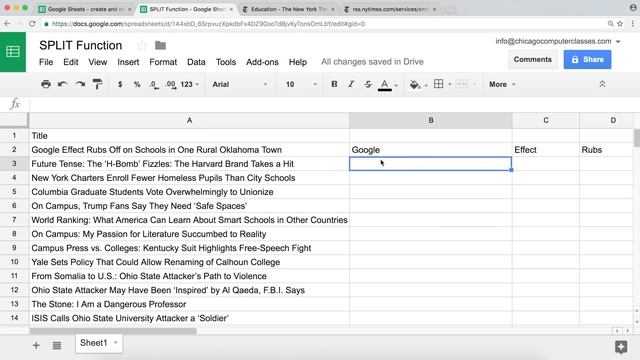Screen dimensions: 640x360
Task: Open the Help menu
Action: point(298,62)
